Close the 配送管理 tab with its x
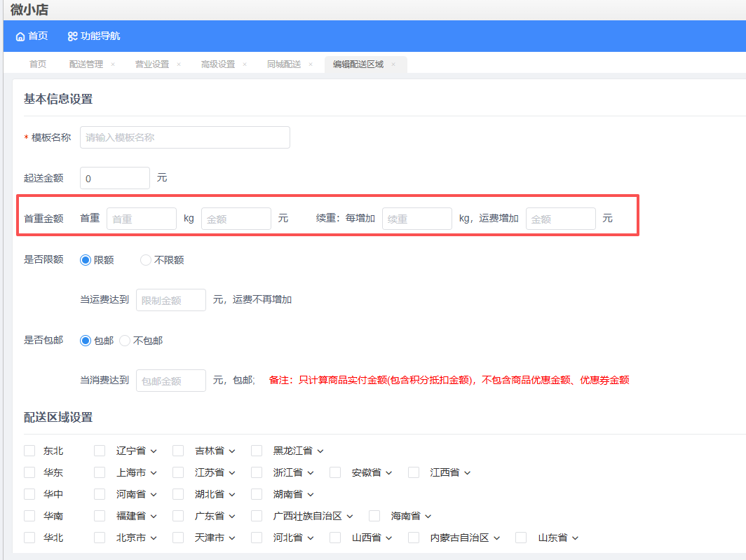The width and height of the screenshot is (746, 560). pos(113,64)
